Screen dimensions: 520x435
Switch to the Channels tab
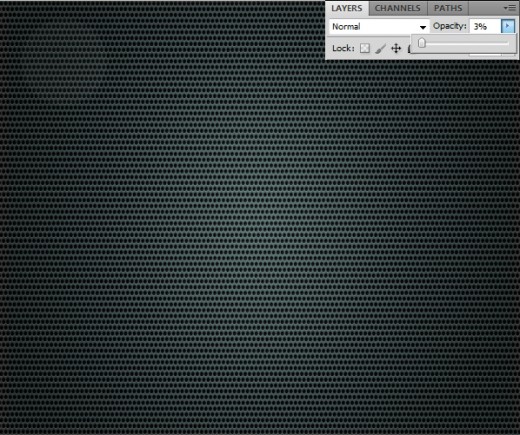398,8
